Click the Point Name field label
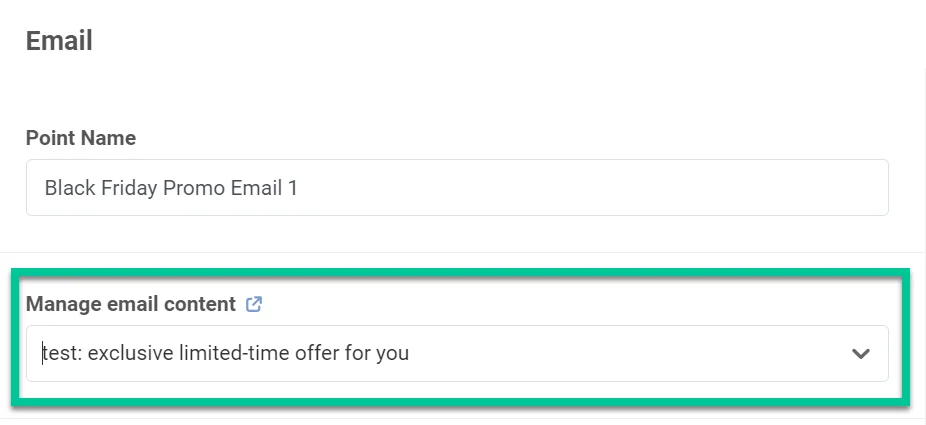Screen dimensions: 926x425 (81, 139)
